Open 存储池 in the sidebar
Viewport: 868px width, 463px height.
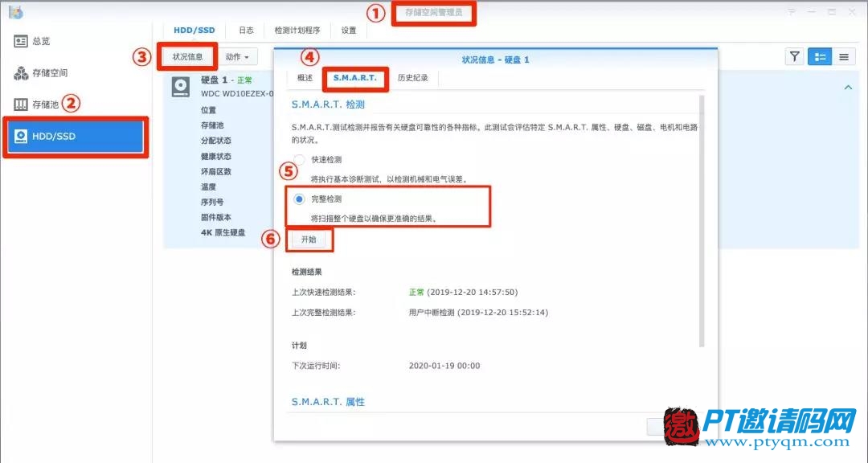(36, 104)
